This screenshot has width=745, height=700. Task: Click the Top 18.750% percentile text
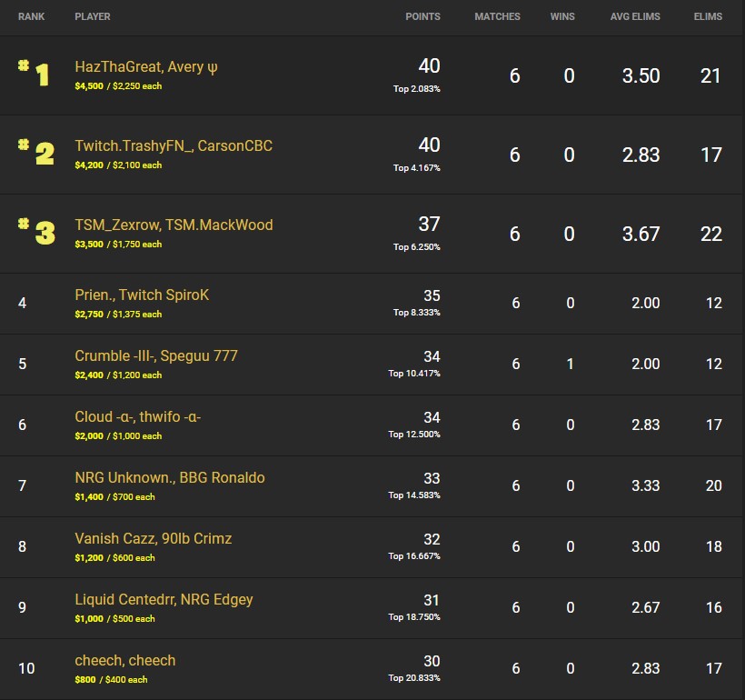[x=414, y=616]
